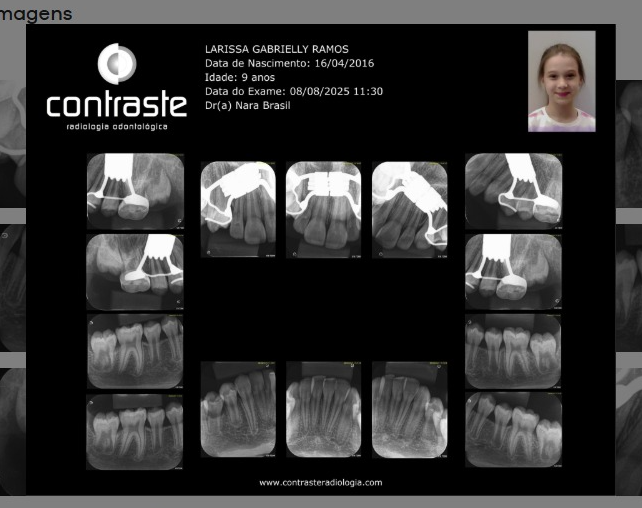Screen dimensions: 642x508
Task: Open third right-column lower molar radiograph
Action: [513, 351]
